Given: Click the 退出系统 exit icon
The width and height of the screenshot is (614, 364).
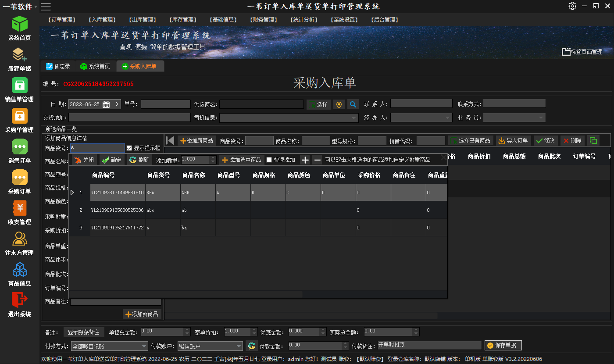Looking at the screenshot, I should (x=19, y=300).
